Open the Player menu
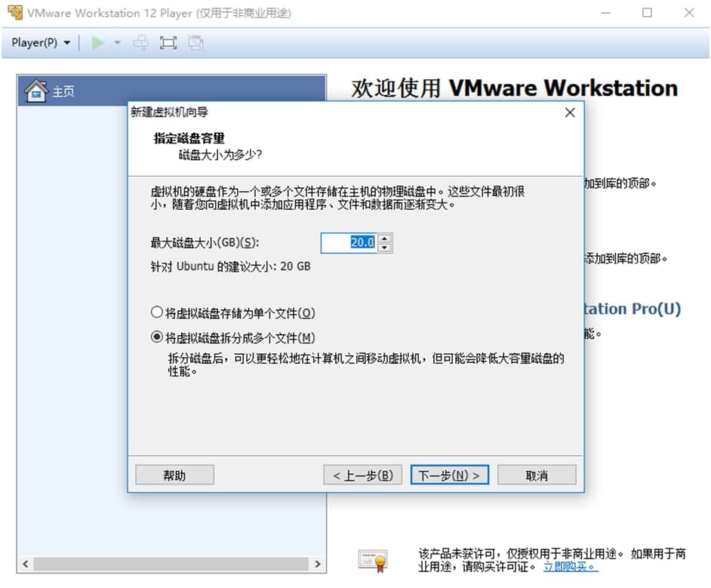 (x=36, y=43)
